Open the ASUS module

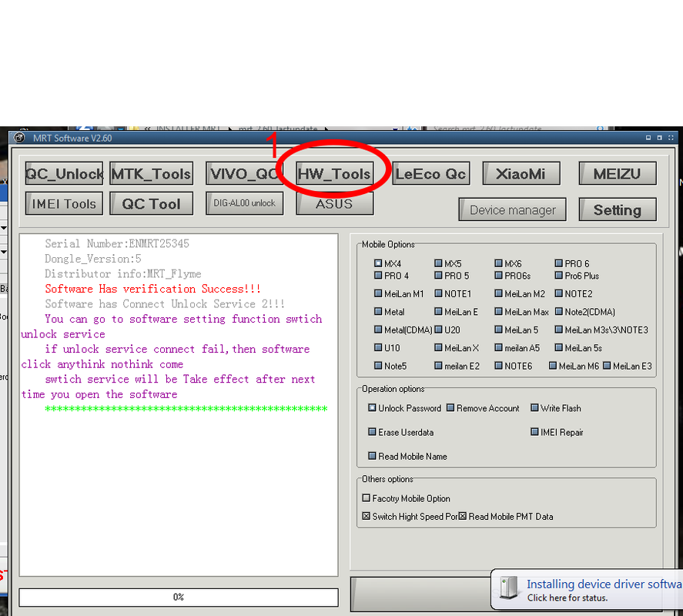[334, 203]
